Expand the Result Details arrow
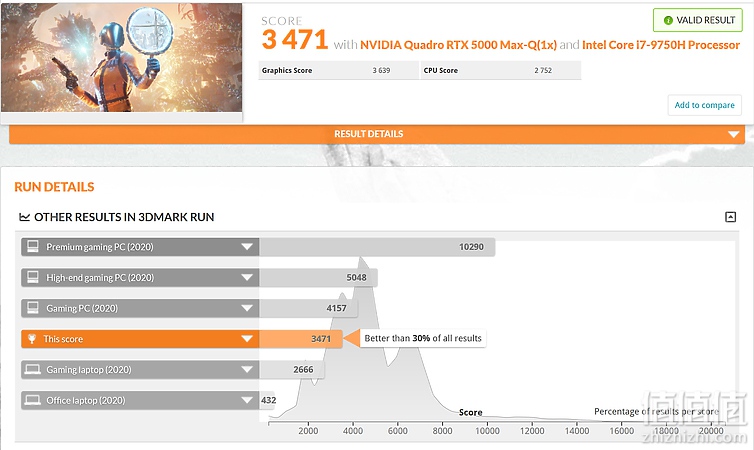This screenshot has height=450, width=754. click(733, 134)
